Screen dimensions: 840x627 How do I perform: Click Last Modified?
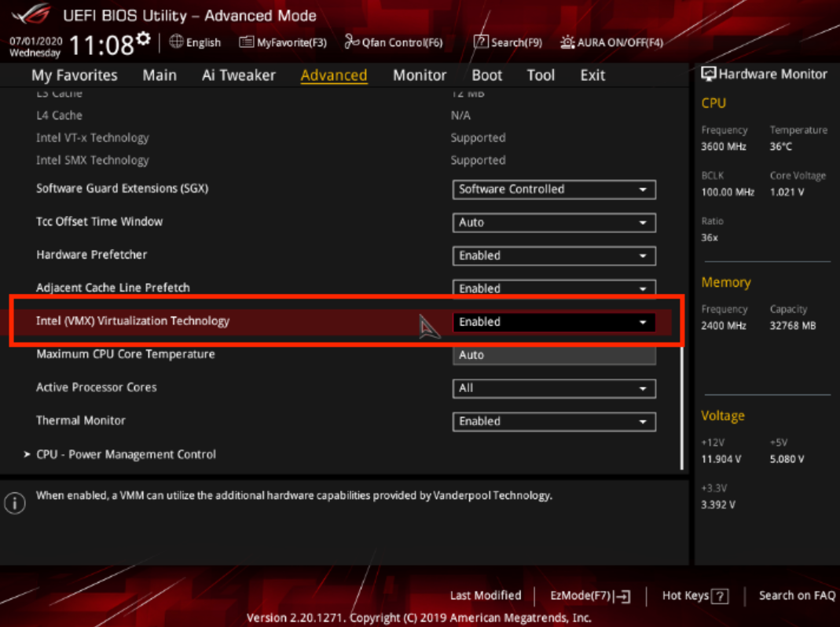point(486,596)
